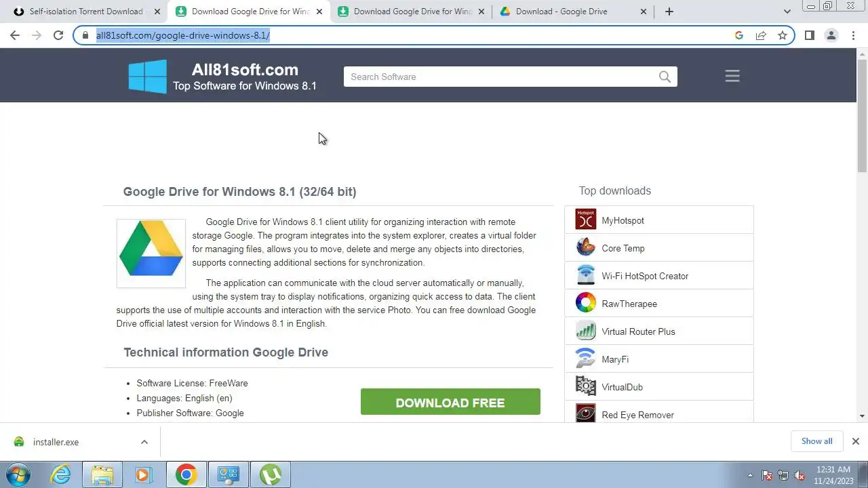Click the address bar URL
The image size is (868, 488).
click(183, 35)
